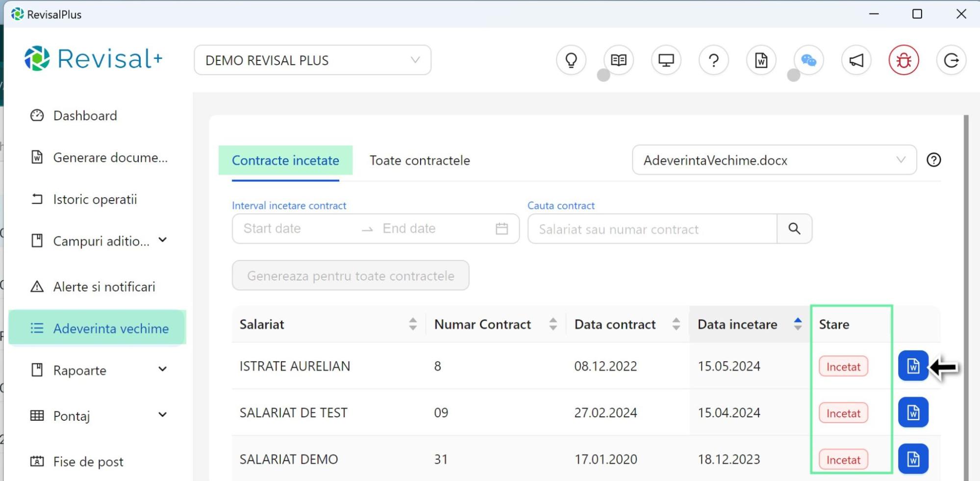Click the chat bubbles support icon
980x481 pixels.
(x=808, y=60)
